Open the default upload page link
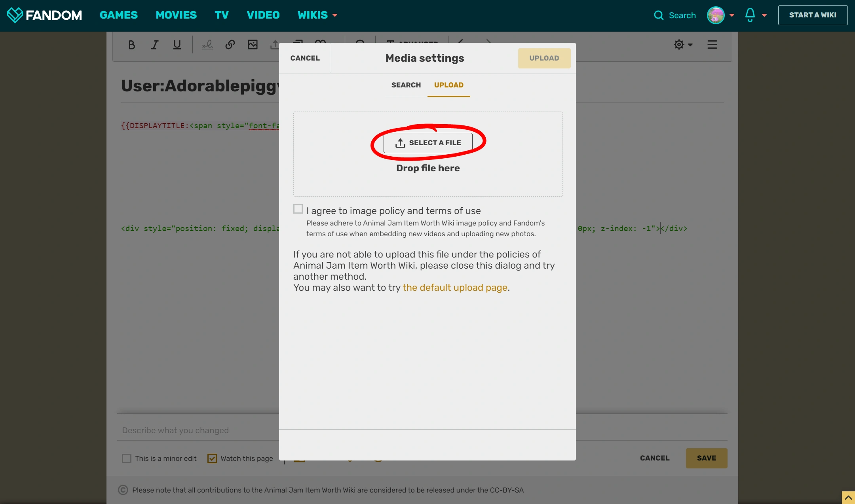The height and width of the screenshot is (504, 855). pyautogui.click(x=455, y=288)
